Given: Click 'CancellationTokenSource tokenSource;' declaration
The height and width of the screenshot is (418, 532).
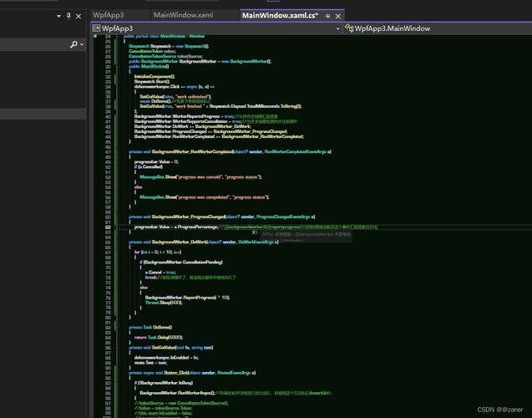Looking at the screenshot, I should [165, 56].
